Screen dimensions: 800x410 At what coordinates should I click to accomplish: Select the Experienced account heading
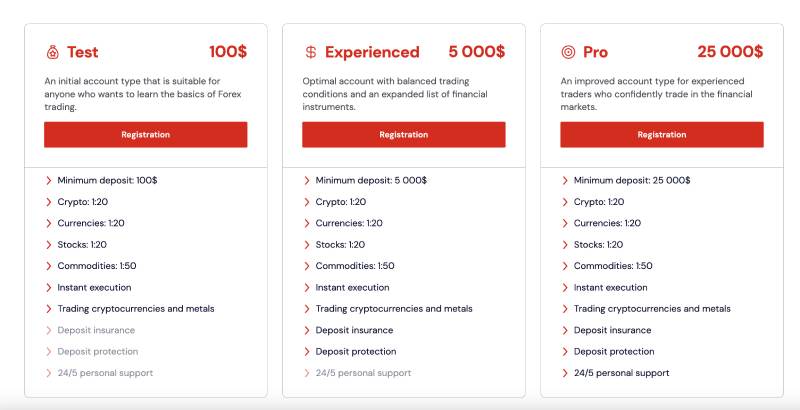(372, 52)
